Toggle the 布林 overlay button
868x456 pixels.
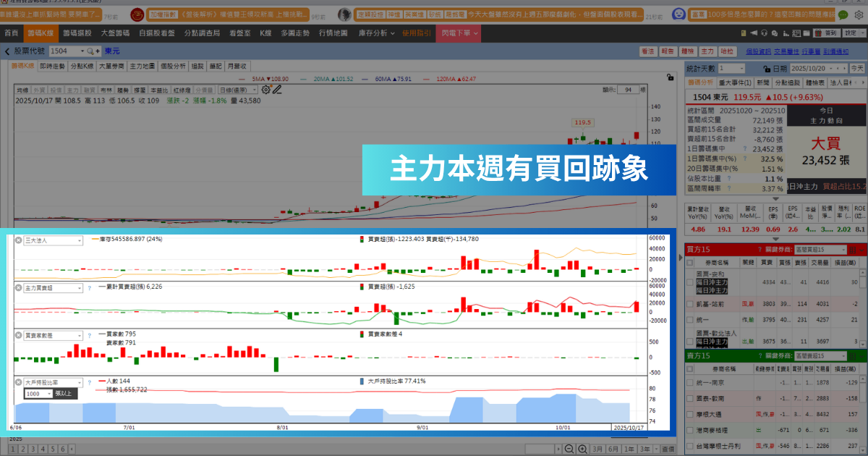point(106,90)
